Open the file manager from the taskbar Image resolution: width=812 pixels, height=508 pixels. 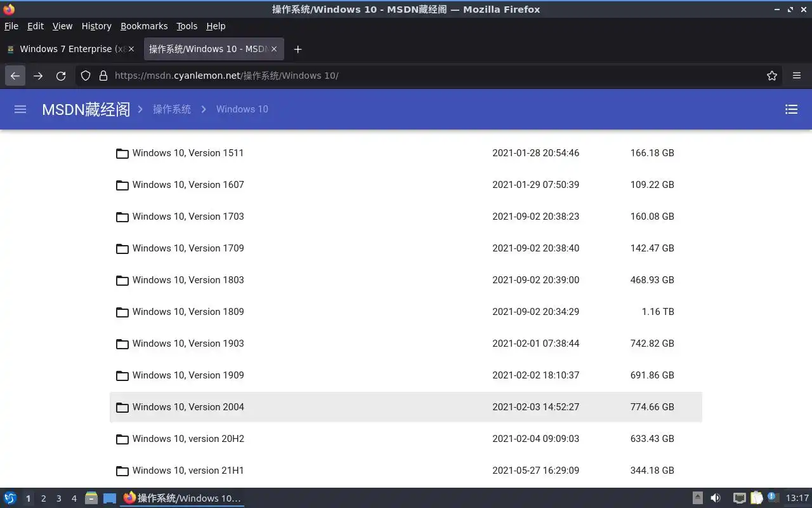point(91,498)
